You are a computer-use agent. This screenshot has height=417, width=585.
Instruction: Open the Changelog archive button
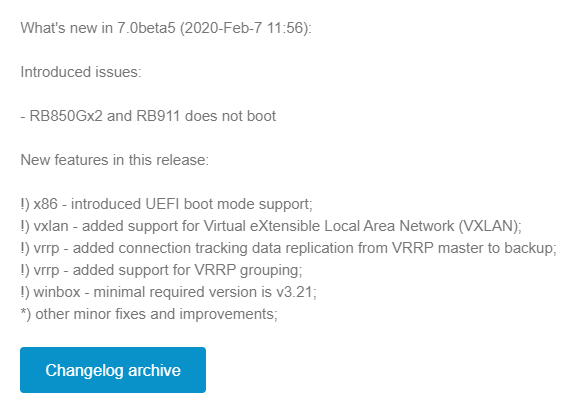click(x=113, y=370)
